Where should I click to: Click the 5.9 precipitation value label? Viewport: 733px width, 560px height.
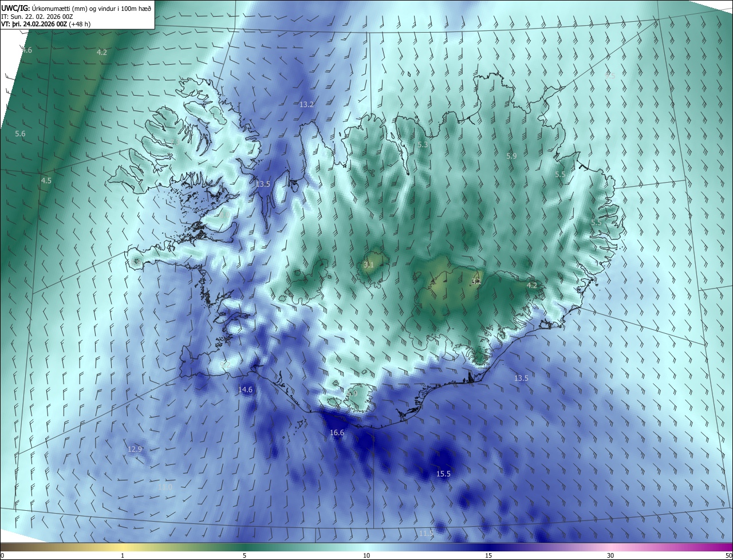(x=511, y=156)
